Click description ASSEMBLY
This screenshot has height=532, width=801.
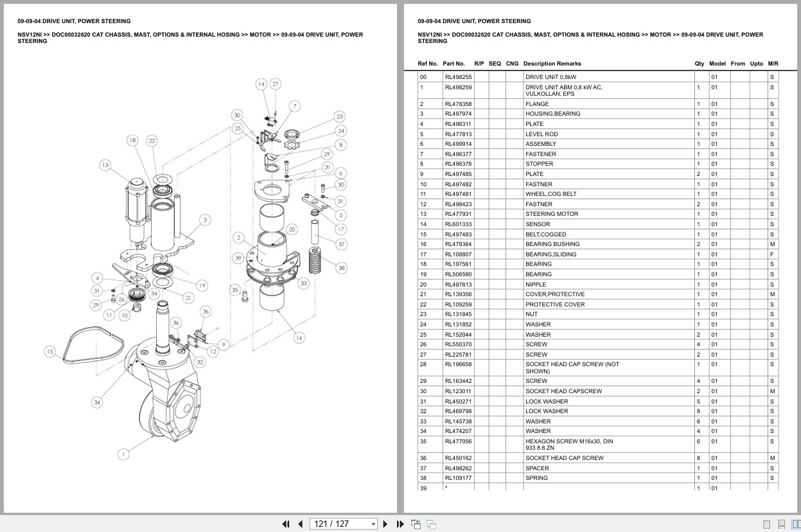tap(541, 144)
